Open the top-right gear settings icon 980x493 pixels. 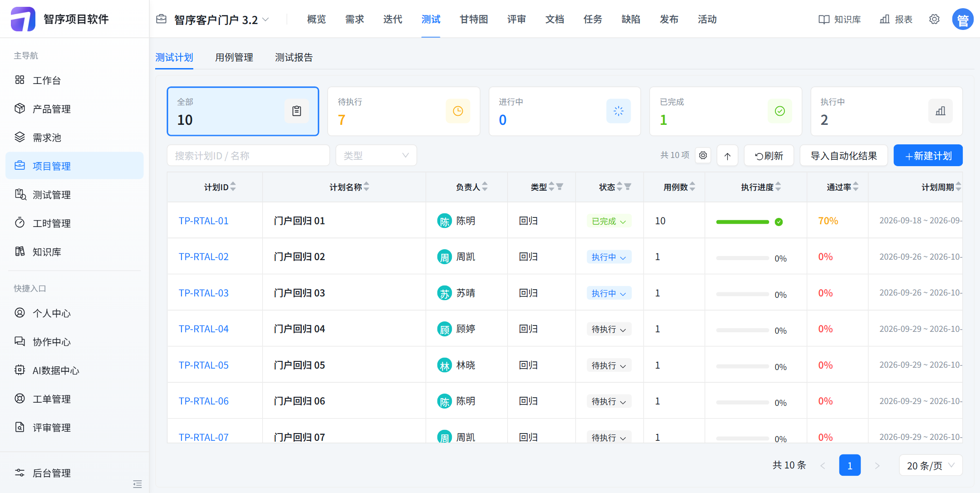point(934,19)
